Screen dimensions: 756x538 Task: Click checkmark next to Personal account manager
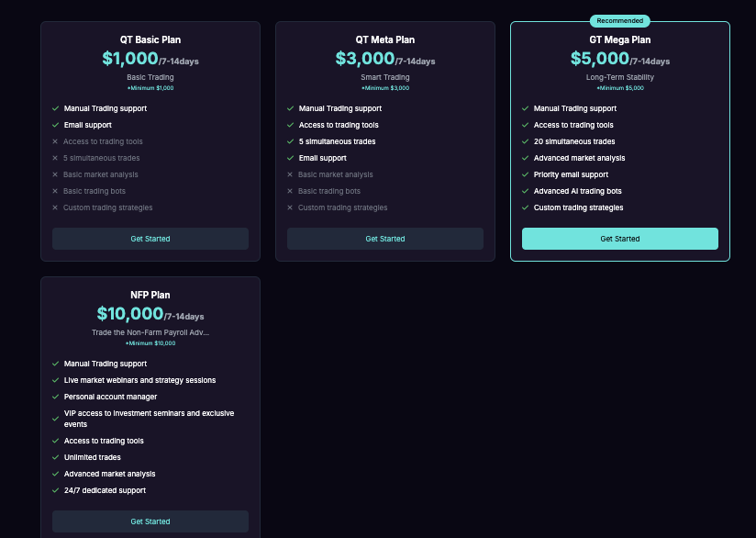tap(55, 397)
